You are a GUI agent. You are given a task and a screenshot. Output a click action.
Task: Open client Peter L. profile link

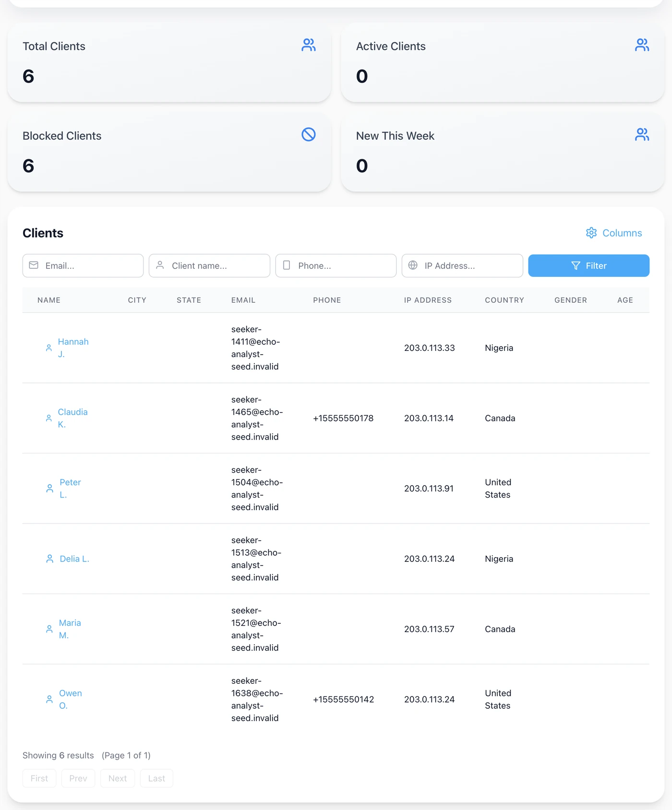[x=70, y=488]
